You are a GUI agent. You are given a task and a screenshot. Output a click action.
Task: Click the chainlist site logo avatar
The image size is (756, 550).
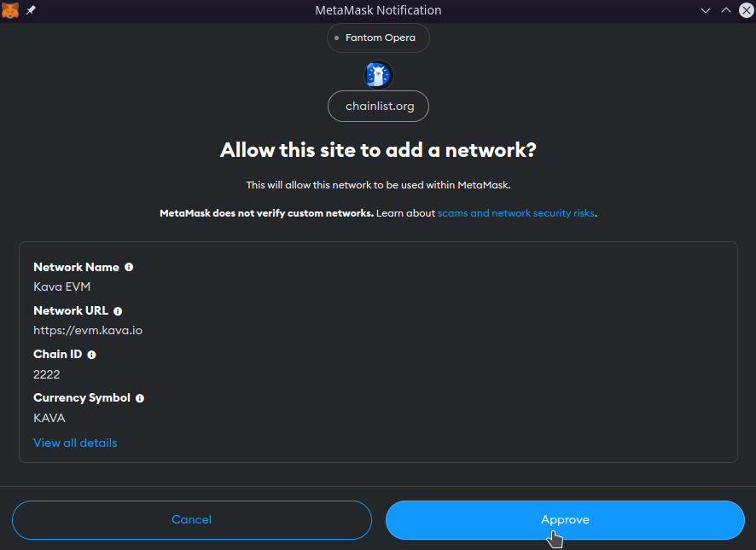378,75
